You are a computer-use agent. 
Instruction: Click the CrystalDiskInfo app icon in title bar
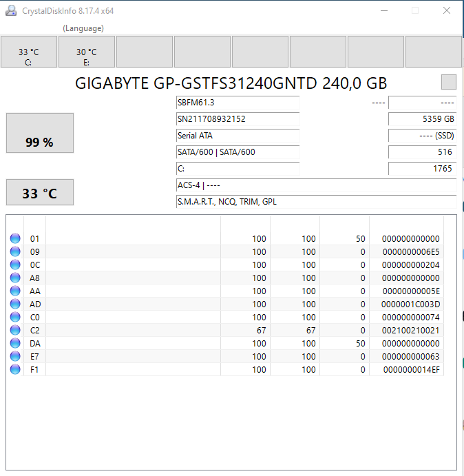coord(11,10)
